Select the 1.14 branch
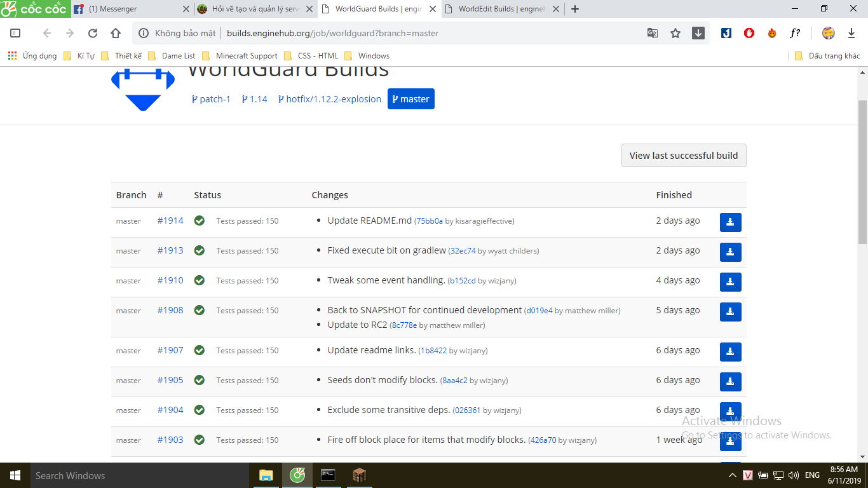The width and height of the screenshot is (868, 488). (x=254, y=99)
